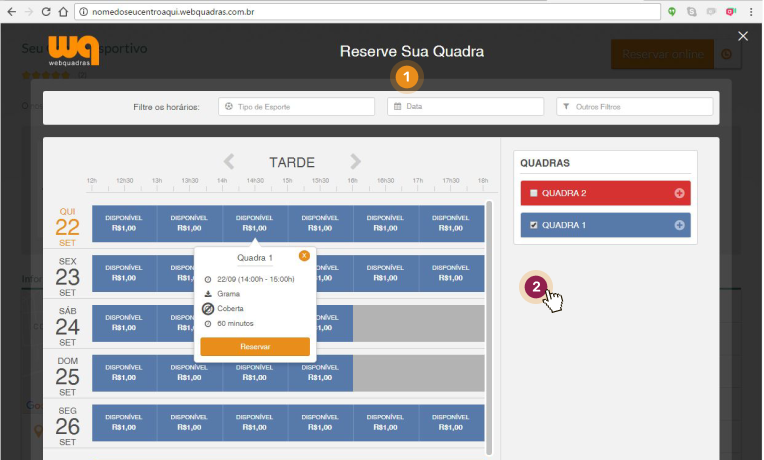The width and height of the screenshot is (764, 460).
Task: Open the Chrome three-dot menu
Action: 751,11
